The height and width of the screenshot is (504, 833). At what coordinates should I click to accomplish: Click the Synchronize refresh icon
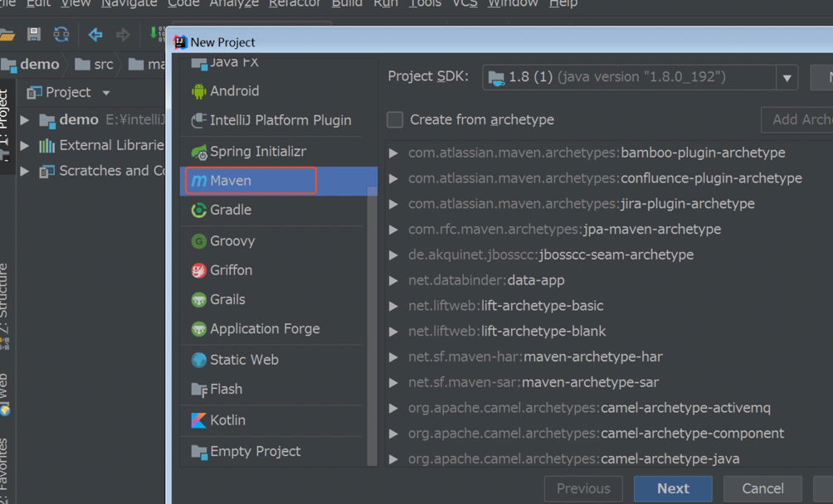[61, 35]
